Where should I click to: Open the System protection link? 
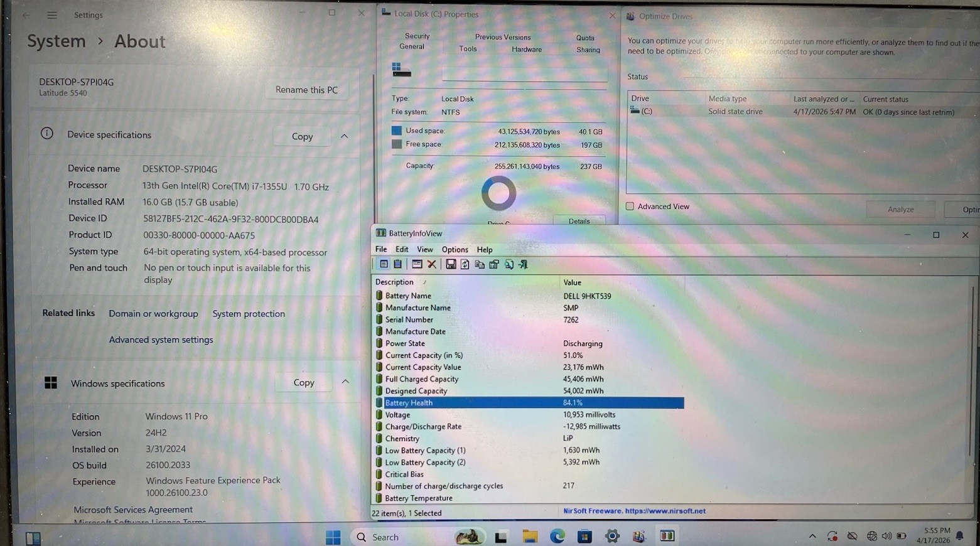click(249, 314)
